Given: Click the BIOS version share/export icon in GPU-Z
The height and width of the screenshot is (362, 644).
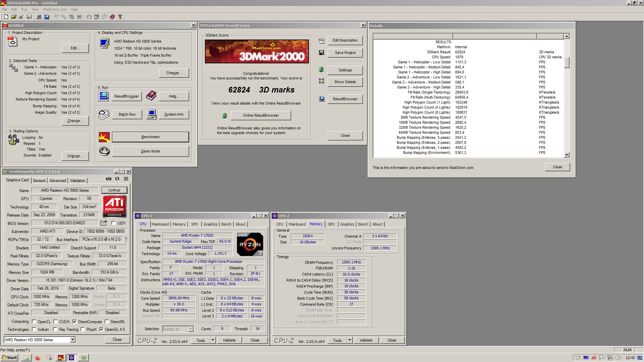Looking at the screenshot, I should [104, 223].
